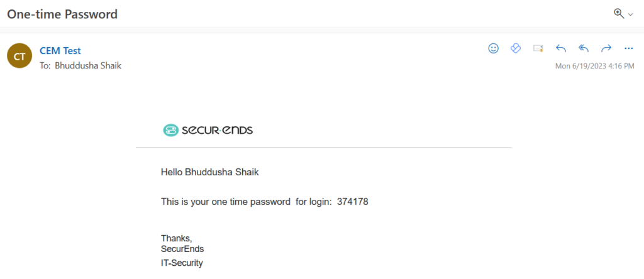
Task: Click the message certificate envelope icon
Action: pos(538,48)
